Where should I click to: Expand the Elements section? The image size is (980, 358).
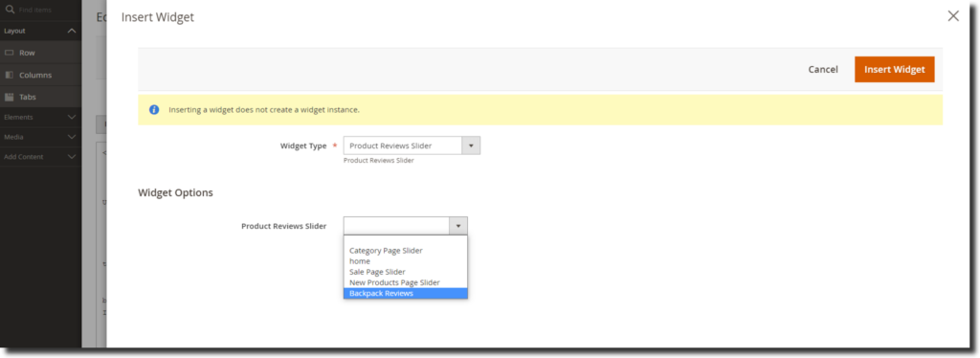[x=72, y=117]
